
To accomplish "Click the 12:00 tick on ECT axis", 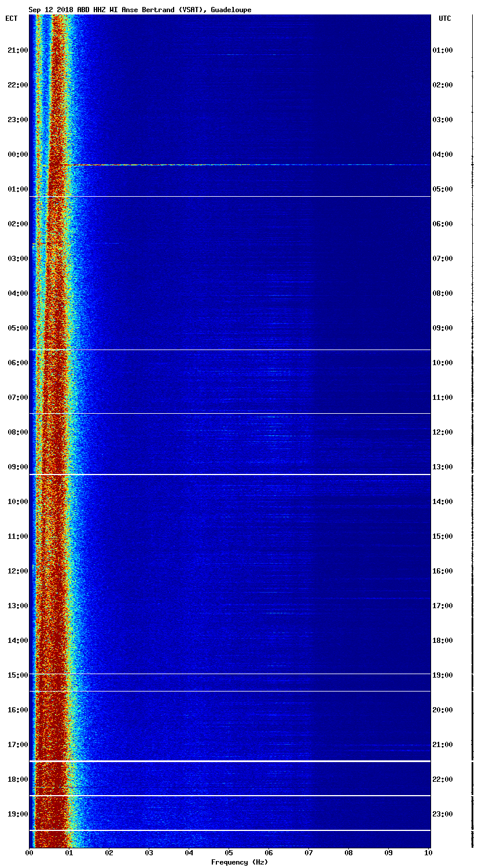I will (x=17, y=571).
